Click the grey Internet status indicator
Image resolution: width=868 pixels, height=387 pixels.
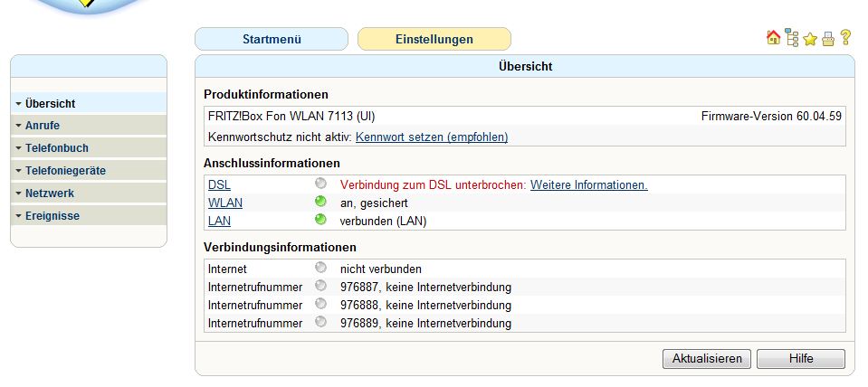point(320,268)
